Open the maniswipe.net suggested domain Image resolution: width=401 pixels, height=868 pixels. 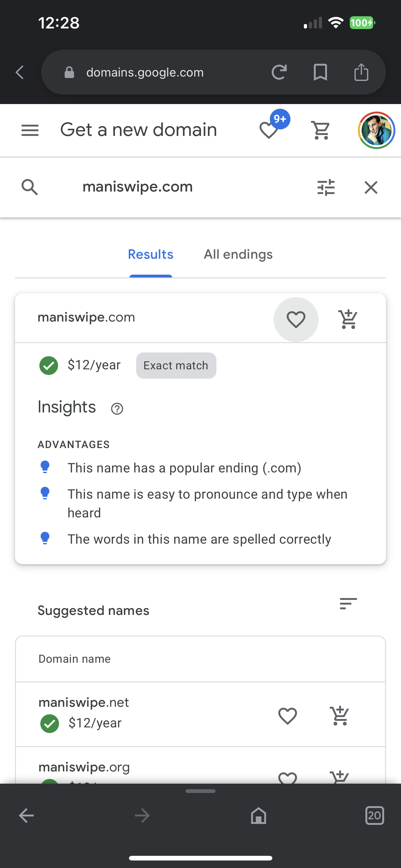[x=83, y=702]
